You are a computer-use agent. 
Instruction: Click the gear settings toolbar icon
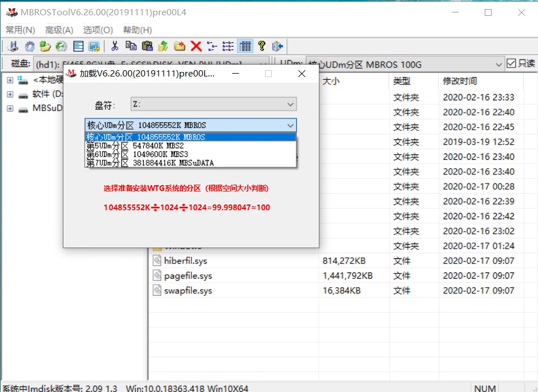point(29,46)
